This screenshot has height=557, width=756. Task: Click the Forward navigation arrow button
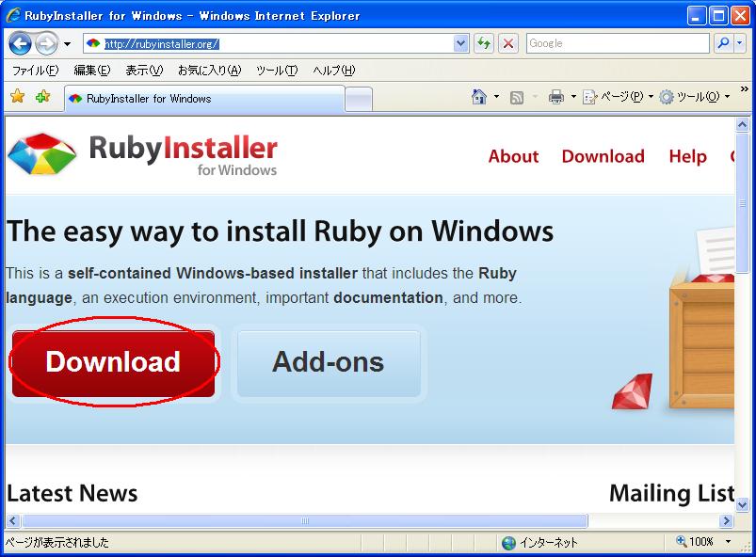click(46, 44)
